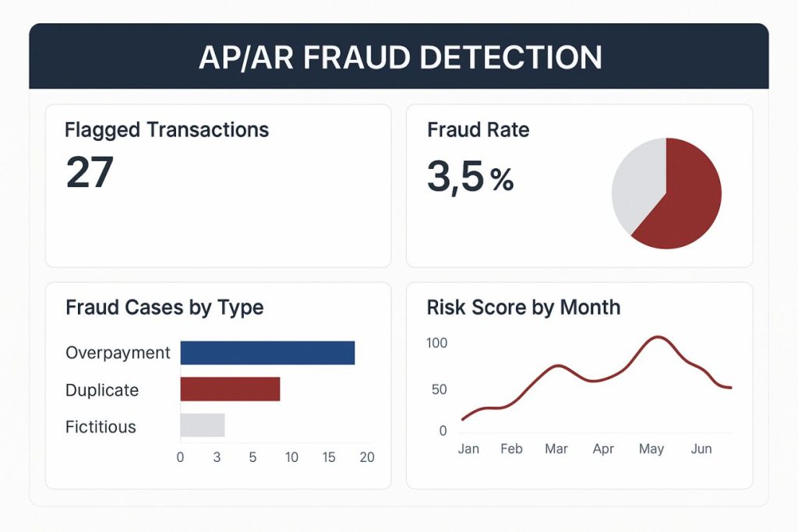Viewport: 798px width, 532px height.
Task: Click the May peak of the risk line
Action: tap(659, 337)
